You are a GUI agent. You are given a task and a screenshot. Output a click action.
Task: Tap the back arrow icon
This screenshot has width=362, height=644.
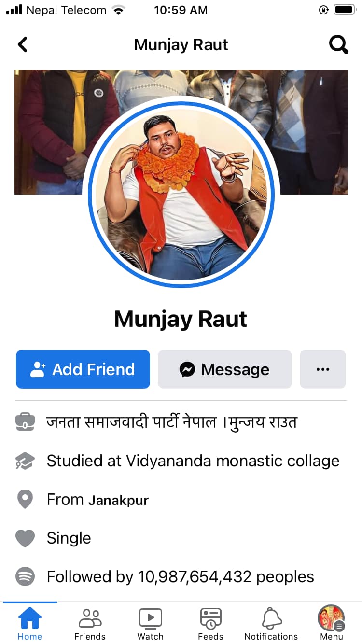[x=23, y=44]
